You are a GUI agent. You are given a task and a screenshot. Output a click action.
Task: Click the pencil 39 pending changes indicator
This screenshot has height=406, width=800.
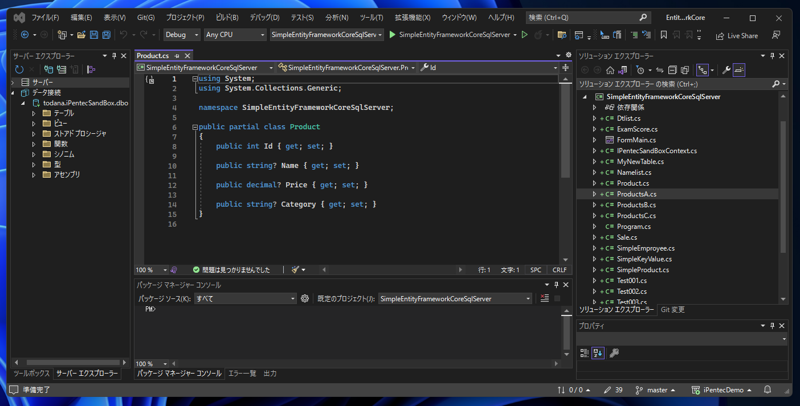point(613,390)
